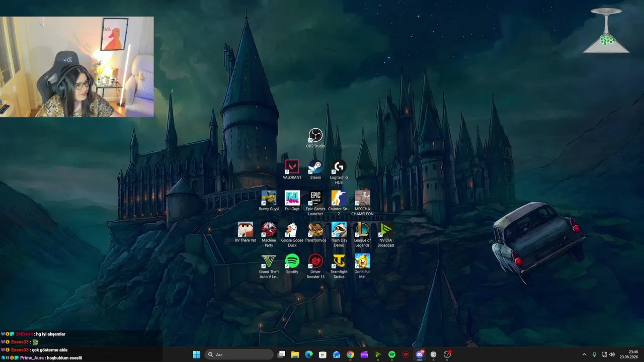Click the microphone tray icon
644x362 pixels.
point(594,354)
